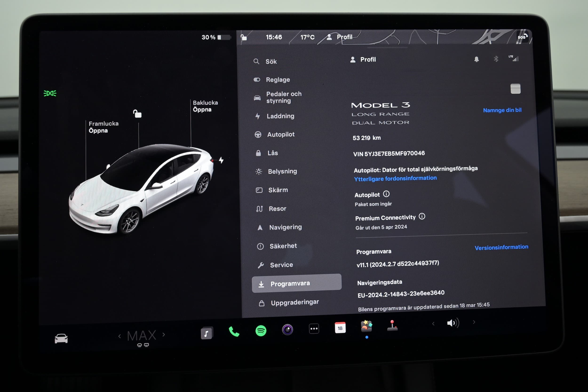Tap the LTE signal strength icon

[514, 58]
